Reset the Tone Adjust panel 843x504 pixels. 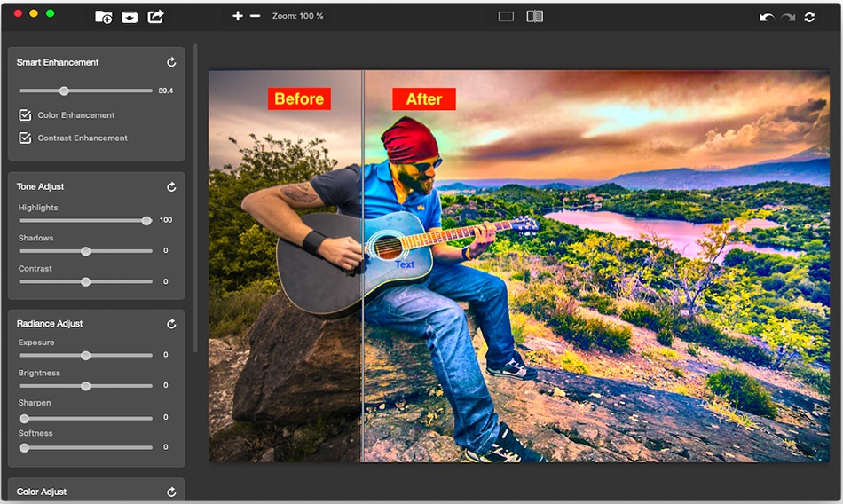pos(171,187)
